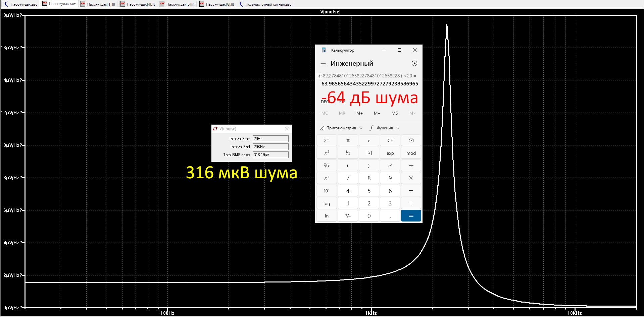Click the open parenthesis button
This screenshot has height=317, width=644.
348,166
